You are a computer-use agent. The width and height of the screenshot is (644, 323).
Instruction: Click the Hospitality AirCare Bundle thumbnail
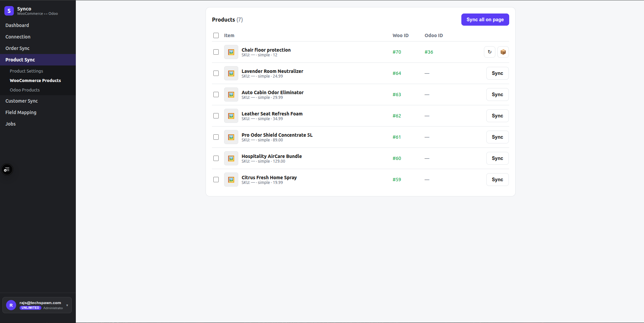click(231, 158)
